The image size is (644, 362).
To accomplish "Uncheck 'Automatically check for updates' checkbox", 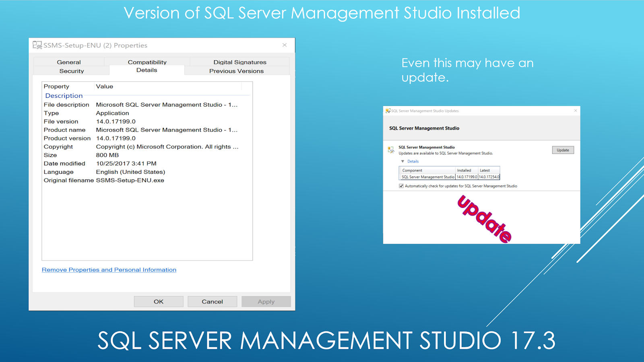I will tap(401, 186).
